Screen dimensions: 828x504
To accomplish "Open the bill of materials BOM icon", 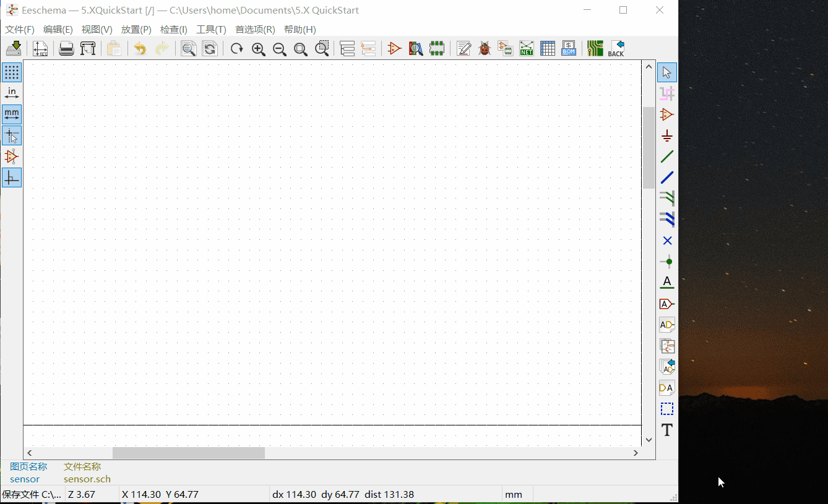I will [x=569, y=49].
